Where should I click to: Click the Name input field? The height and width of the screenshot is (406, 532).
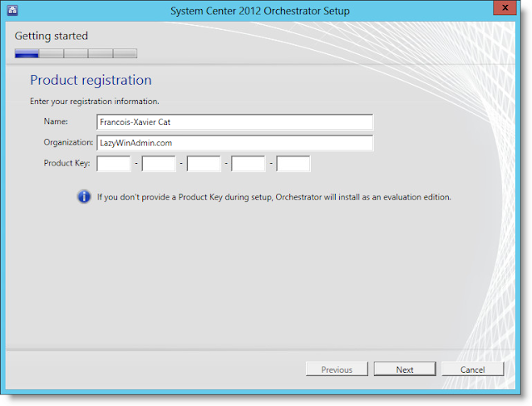(234, 122)
